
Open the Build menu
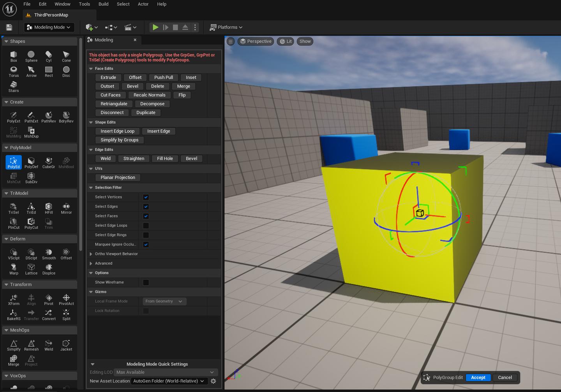103,4
